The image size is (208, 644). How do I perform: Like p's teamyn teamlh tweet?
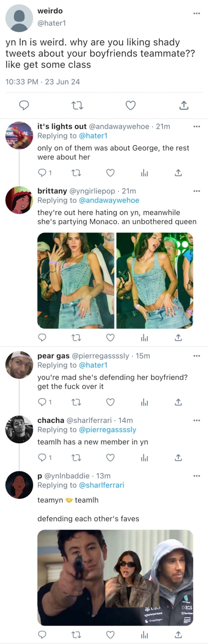click(x=110, y=635)
